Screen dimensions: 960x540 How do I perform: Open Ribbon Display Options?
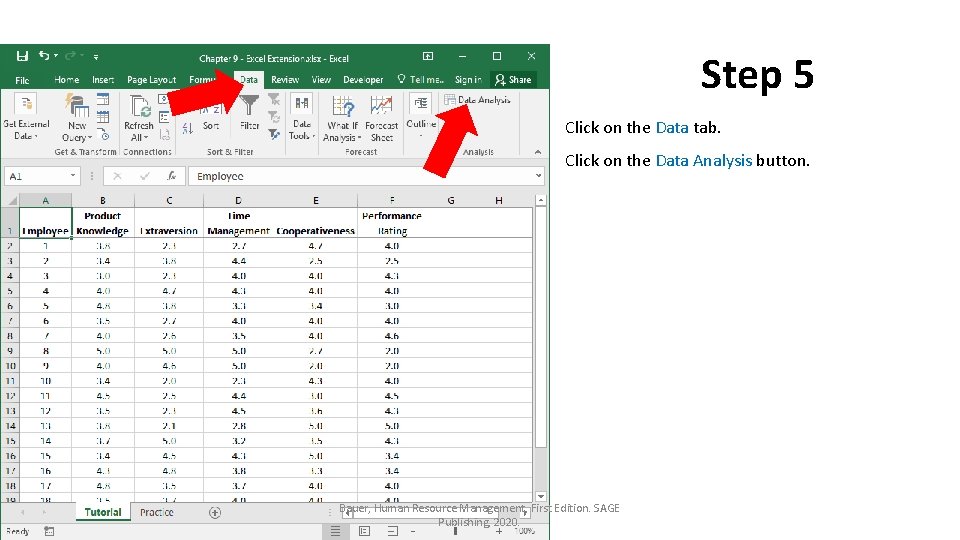pos(428,56)
